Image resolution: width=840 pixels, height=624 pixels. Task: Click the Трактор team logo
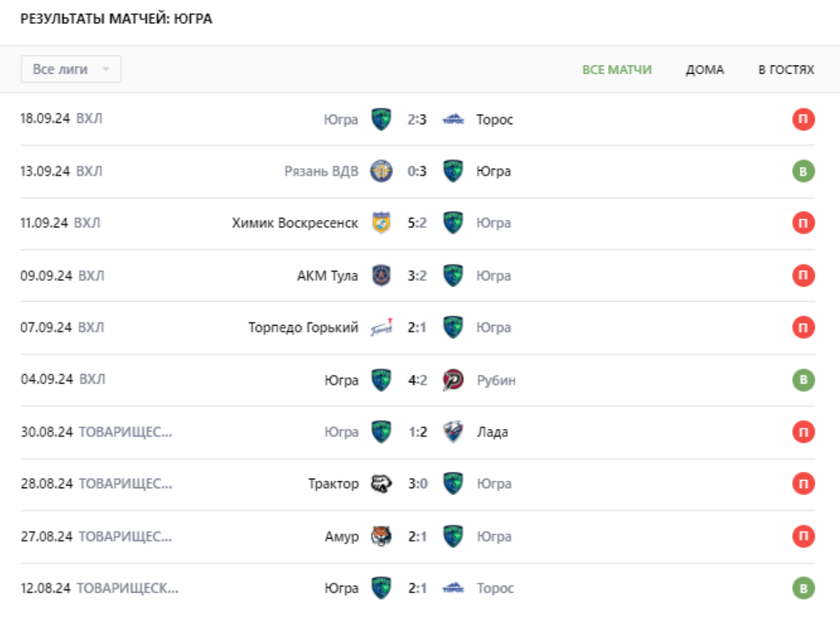coord(381,484)
